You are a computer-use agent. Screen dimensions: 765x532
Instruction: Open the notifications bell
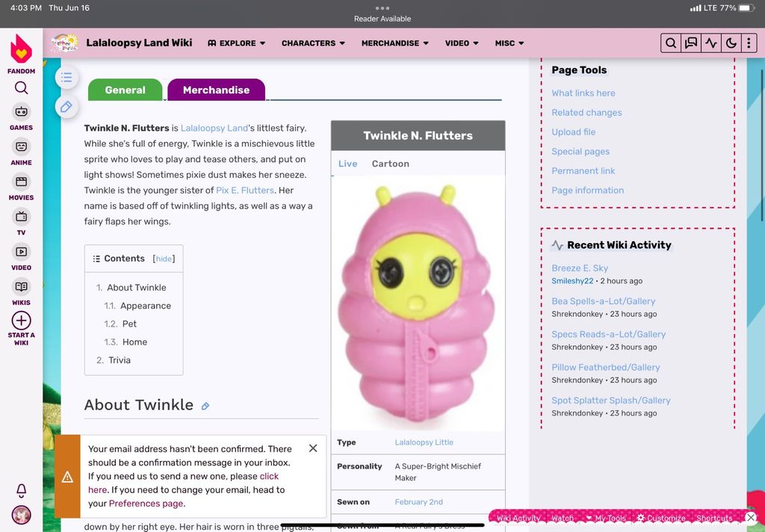(22, 490)
